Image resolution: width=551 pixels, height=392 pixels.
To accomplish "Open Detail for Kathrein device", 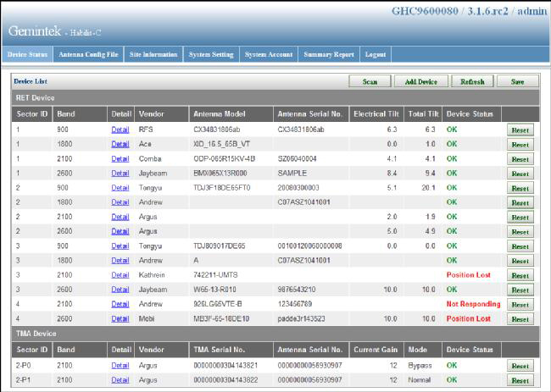I will click(120, 275).
